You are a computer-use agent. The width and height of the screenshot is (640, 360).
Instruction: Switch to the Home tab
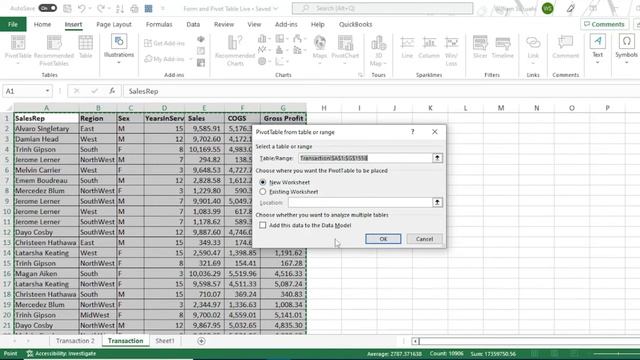[42, 24]
